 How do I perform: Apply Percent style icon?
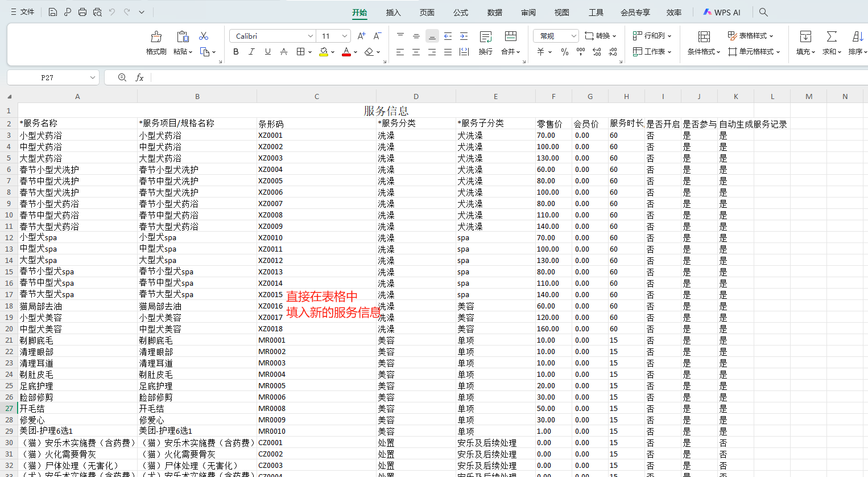[564, 52]
